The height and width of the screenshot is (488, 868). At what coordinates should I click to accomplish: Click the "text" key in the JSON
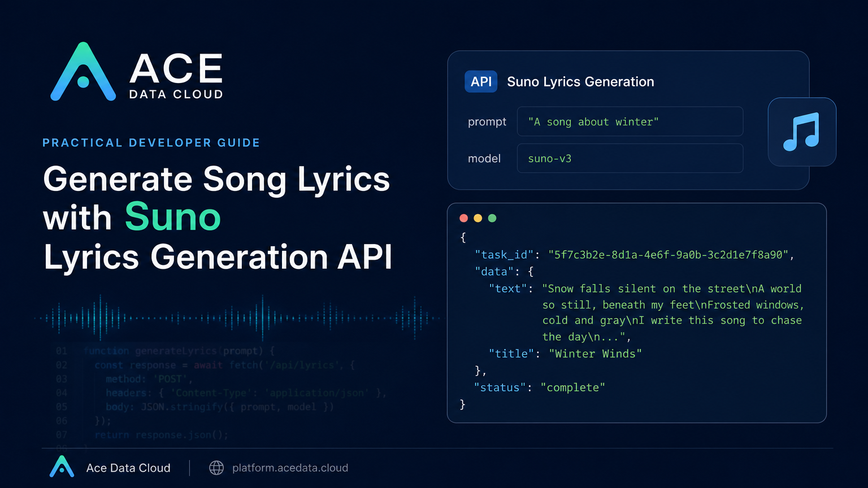(508, 289)
